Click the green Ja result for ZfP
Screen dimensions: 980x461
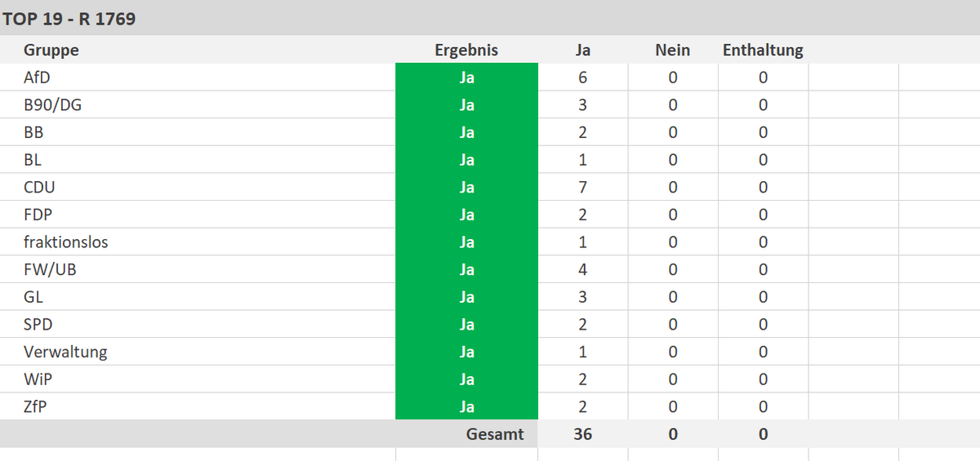tap(466, 406)
